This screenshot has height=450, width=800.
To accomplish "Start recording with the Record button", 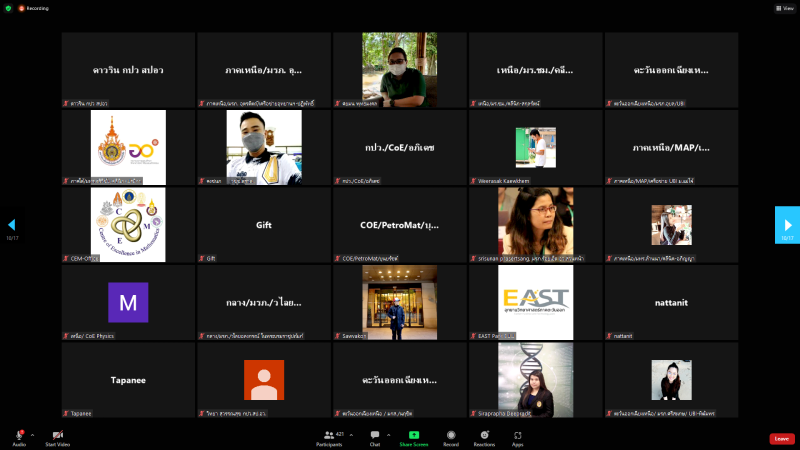I will coord(451,437).
